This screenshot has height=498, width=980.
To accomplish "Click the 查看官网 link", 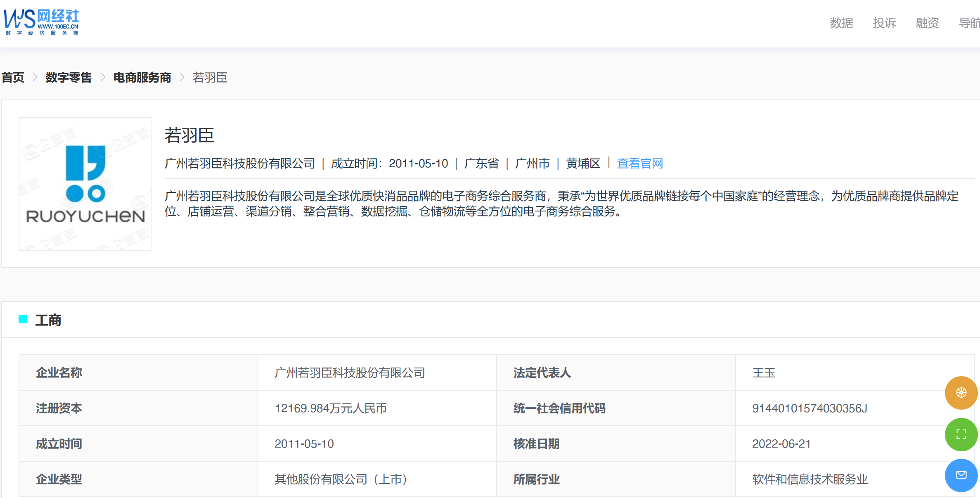I will coord(639,164).
